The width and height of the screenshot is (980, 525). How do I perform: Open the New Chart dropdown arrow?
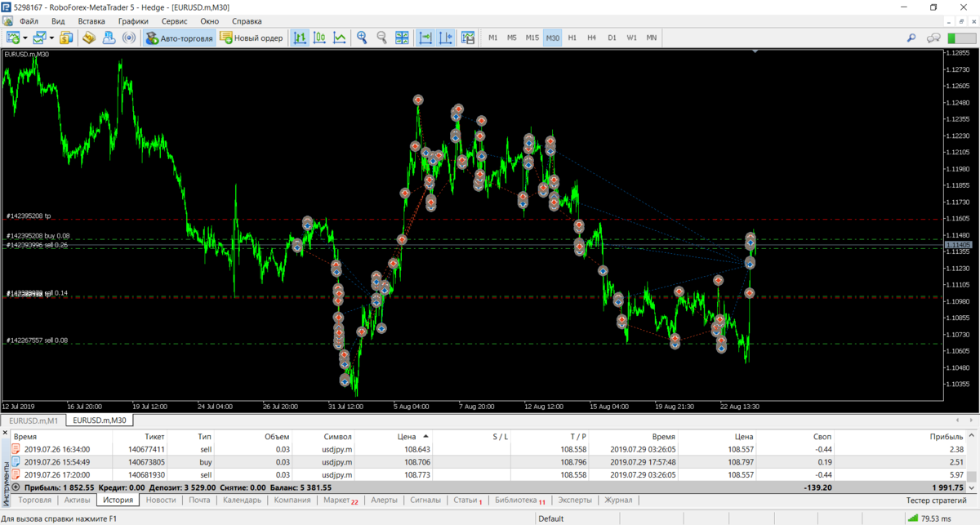(x=25, y=38)
